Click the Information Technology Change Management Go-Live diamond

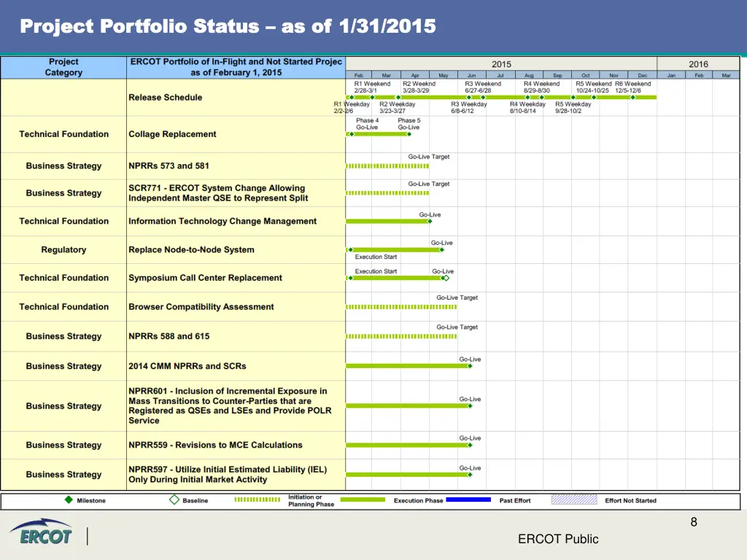click(430, 222)
